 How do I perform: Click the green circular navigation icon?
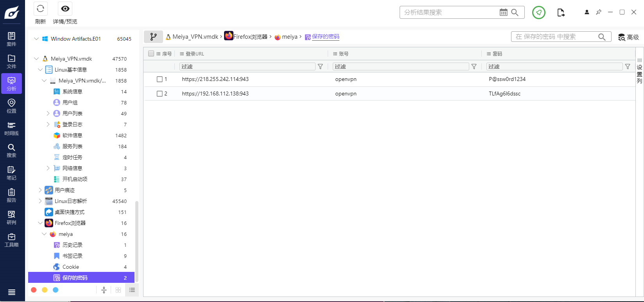coord(539,13)
